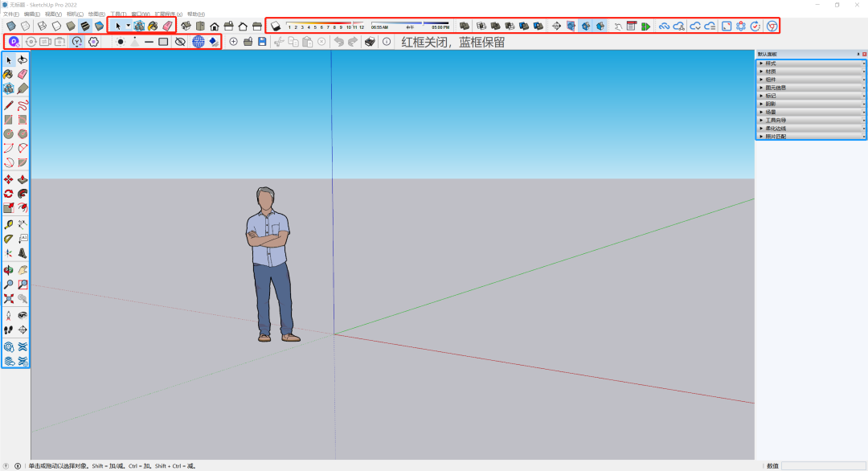Expand the 图元信息 panel
This screenshot has height=471, width=868.
click(x=811, y=88)
